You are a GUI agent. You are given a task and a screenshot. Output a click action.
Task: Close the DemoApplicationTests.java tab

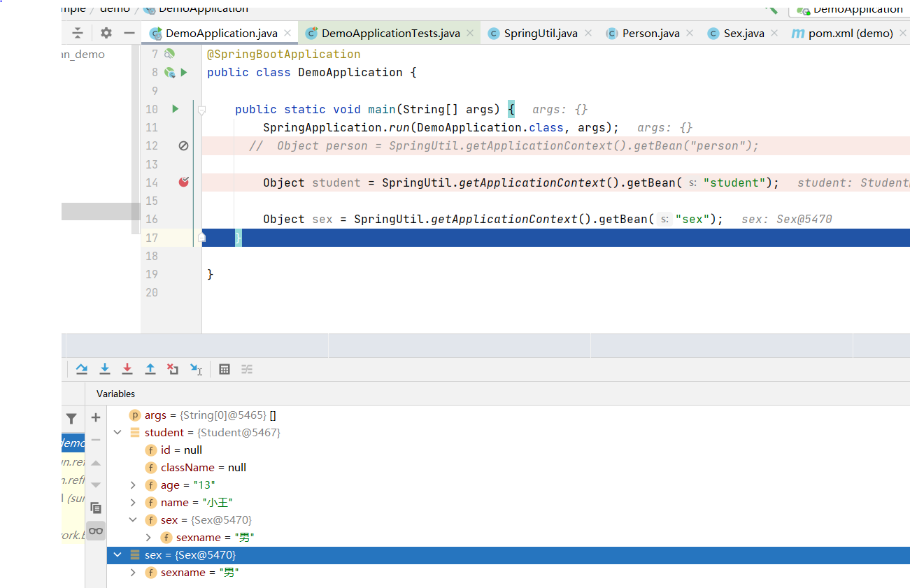point(470,33)
